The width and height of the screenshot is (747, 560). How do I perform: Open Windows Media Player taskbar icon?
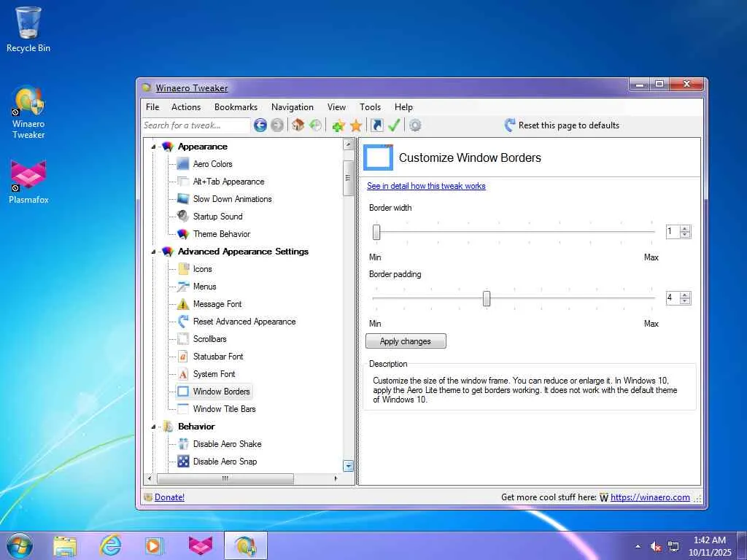click(155, 546)
